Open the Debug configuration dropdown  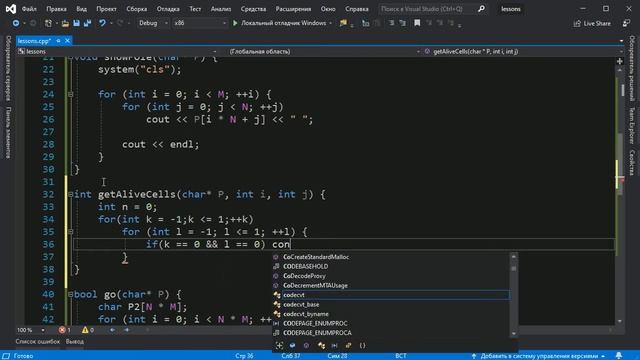[153, 23]
